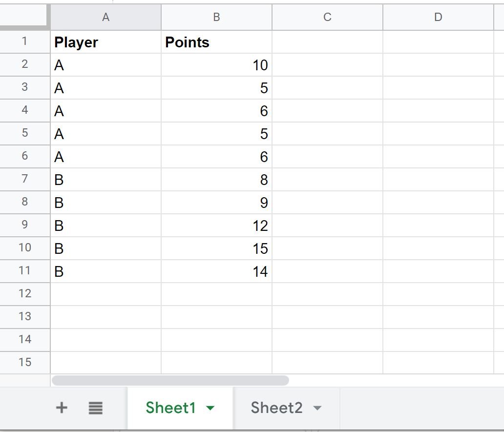Expand the Sheet2 tab dropdown arrow
The image size is (504, 432).
pyautogui.click(x=317, y=408)
